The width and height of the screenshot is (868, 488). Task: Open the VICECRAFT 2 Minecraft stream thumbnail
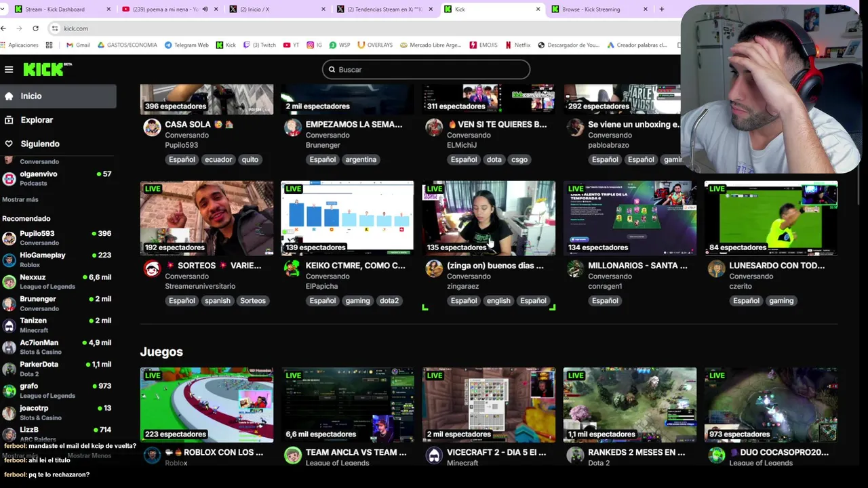click(489, 405)
